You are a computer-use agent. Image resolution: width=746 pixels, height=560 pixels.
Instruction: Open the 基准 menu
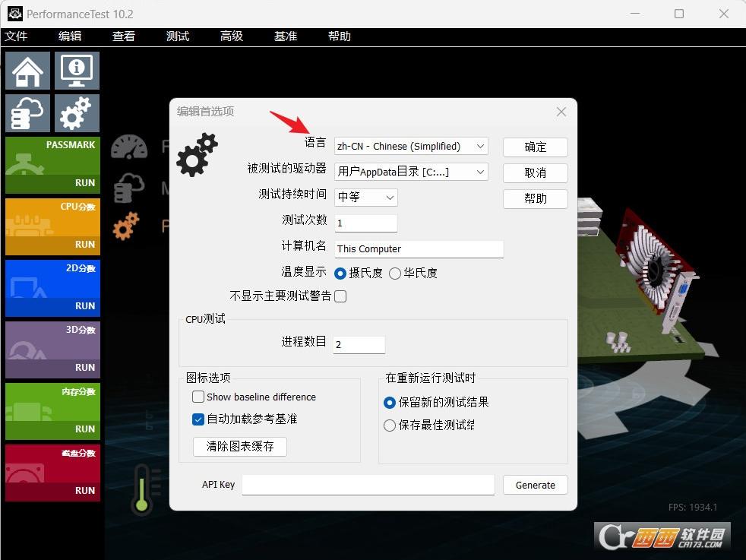(x=286, y=36)
